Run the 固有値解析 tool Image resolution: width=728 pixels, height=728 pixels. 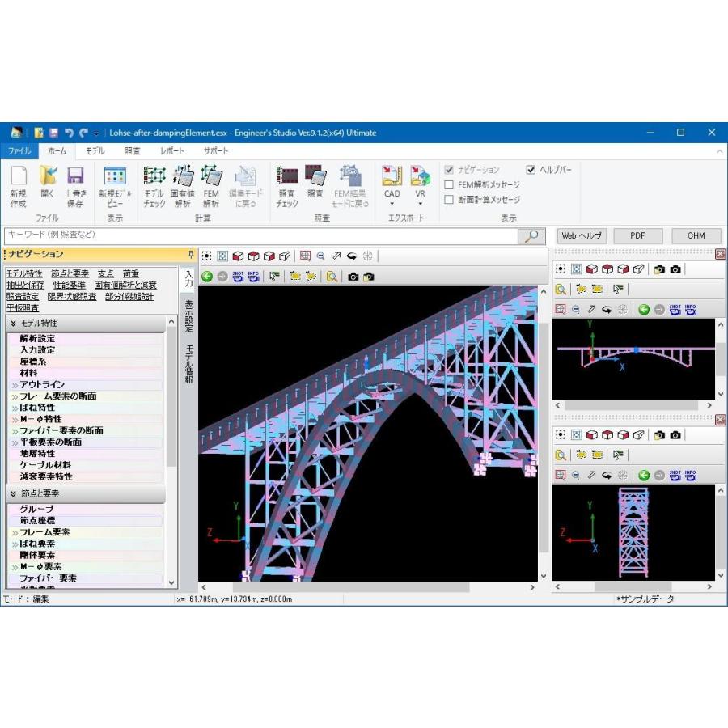pyautogui.click(x=183, y=186)
